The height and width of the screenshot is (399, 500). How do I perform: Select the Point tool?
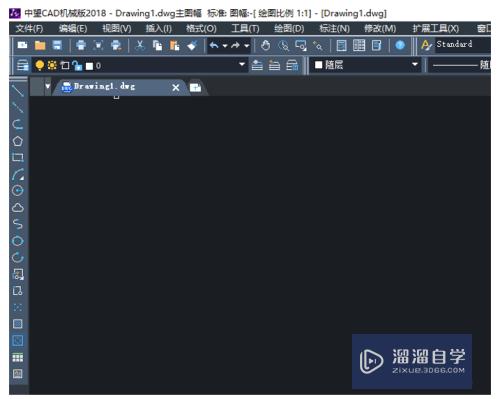[x=18, y=307]
